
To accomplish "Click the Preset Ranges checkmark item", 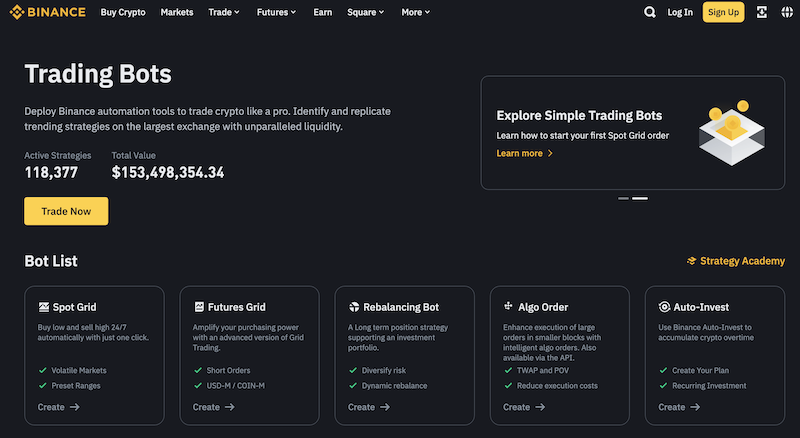I will point(69,385).
